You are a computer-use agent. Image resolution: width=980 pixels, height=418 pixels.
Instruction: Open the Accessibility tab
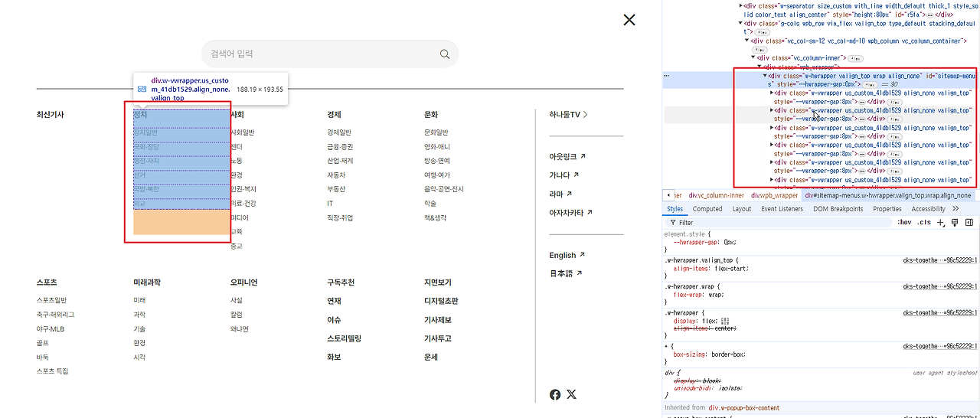pyautogui.click(x=929, y=209)
